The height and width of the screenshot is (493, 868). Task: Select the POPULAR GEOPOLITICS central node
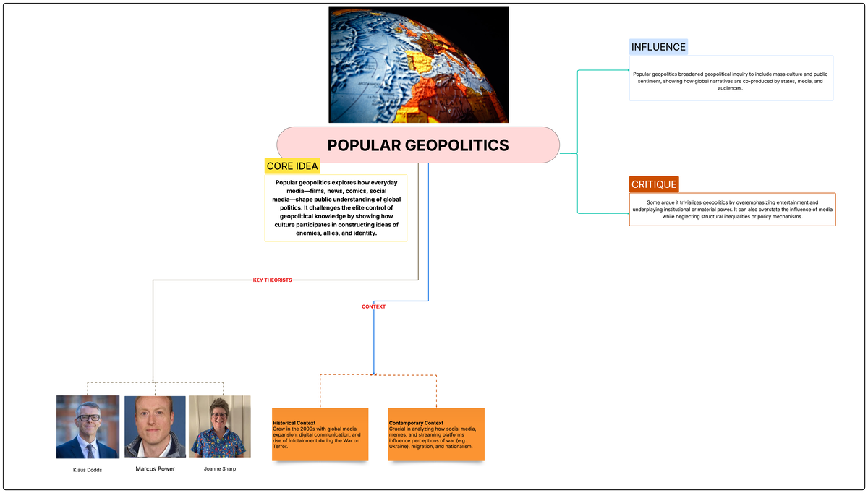tap(417, 145)
